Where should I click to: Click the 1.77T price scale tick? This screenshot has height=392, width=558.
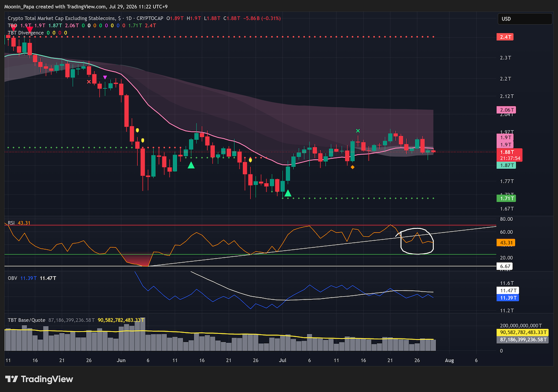click(x=507, y=181)
